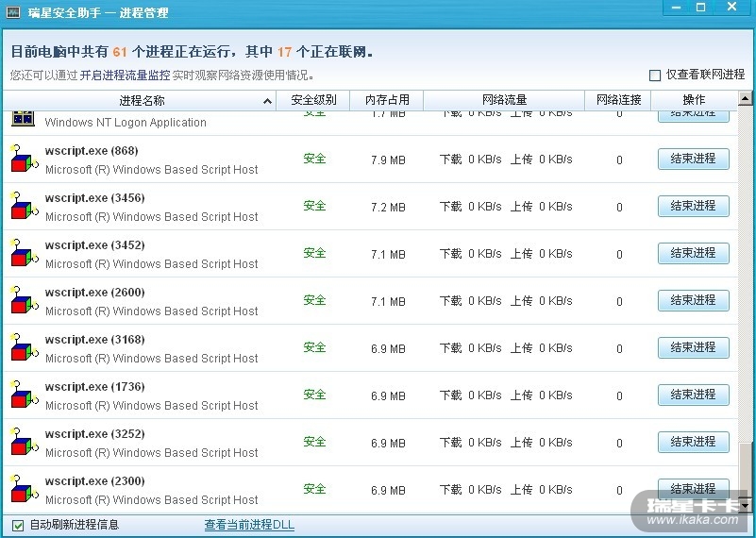Image resolution: width=756 pixels, height=538 pixels.
Task: Select the wscript.exe (3252) row name
Action: (x=95, y=434)
